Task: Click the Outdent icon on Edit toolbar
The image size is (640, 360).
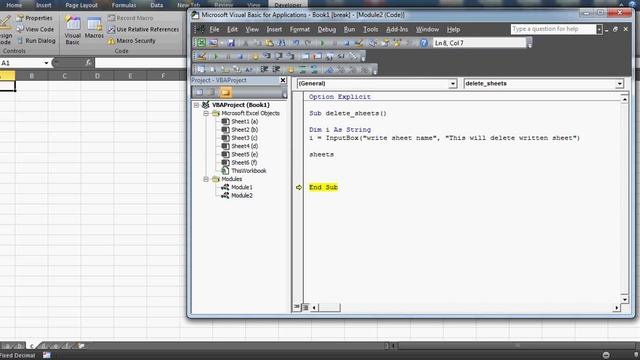Action: point(276,69)
